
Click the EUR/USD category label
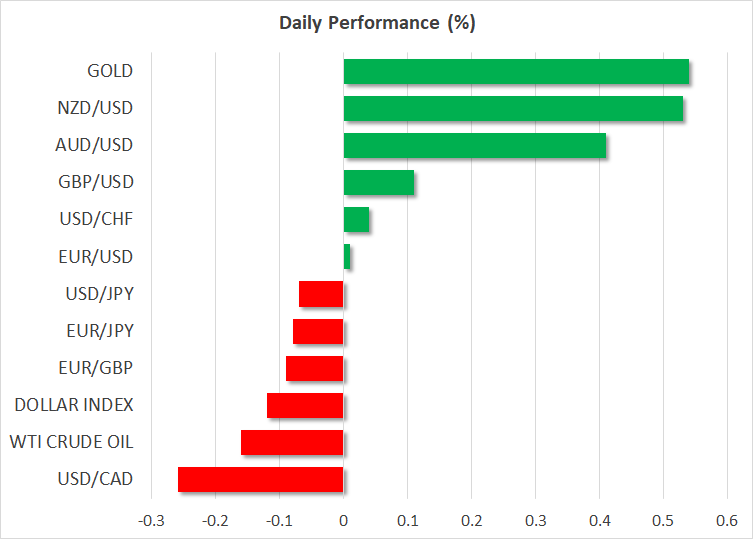(x=97, y=257)
